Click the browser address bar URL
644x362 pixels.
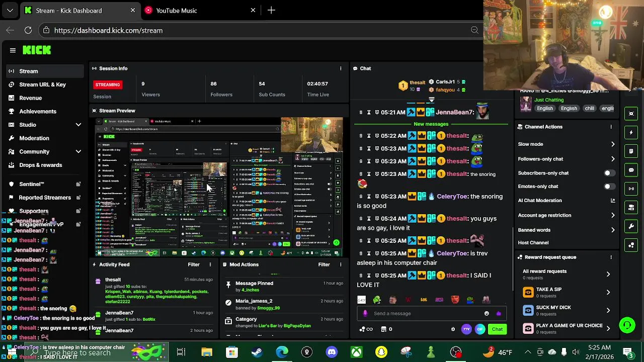[108, 30]
